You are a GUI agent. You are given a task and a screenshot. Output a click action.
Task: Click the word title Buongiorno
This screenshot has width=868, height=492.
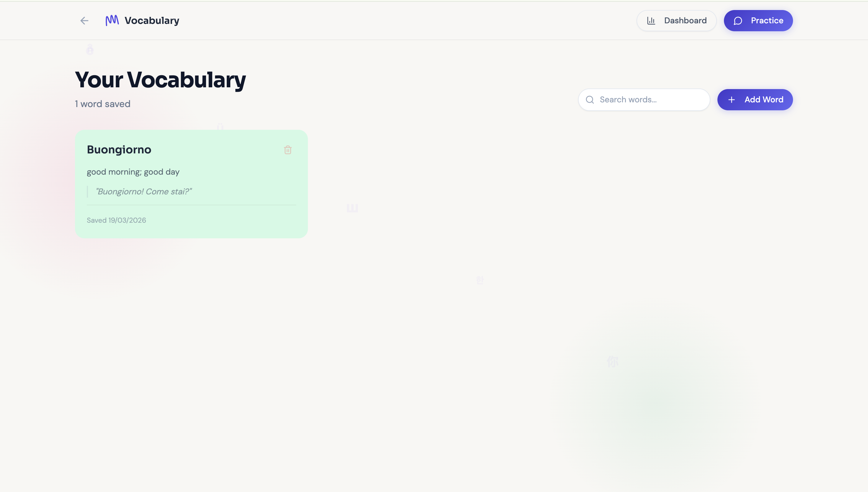pyautogui.click(x=119, y=149)
